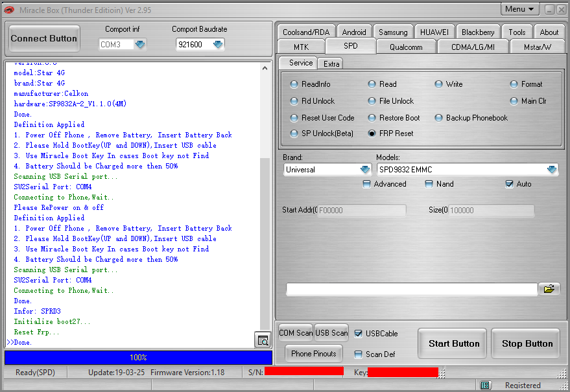Open the Menu dropdown
Screen dimensions: 570x392
[519, 9]
